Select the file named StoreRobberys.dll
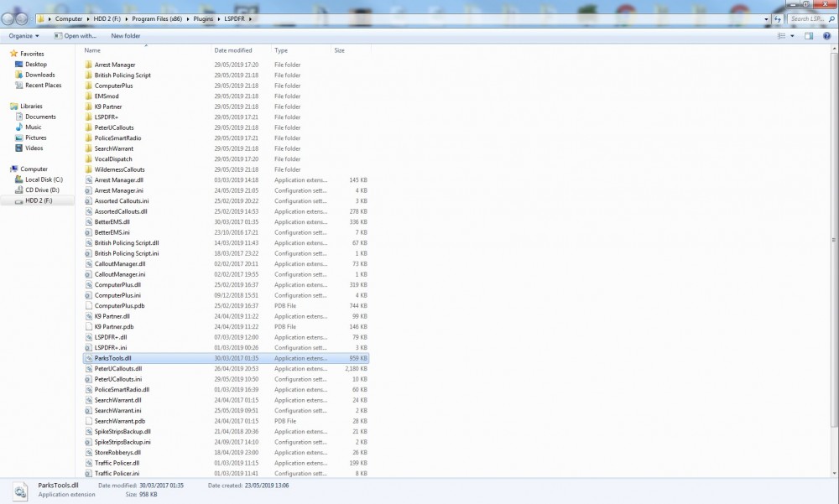 point(117,453)
